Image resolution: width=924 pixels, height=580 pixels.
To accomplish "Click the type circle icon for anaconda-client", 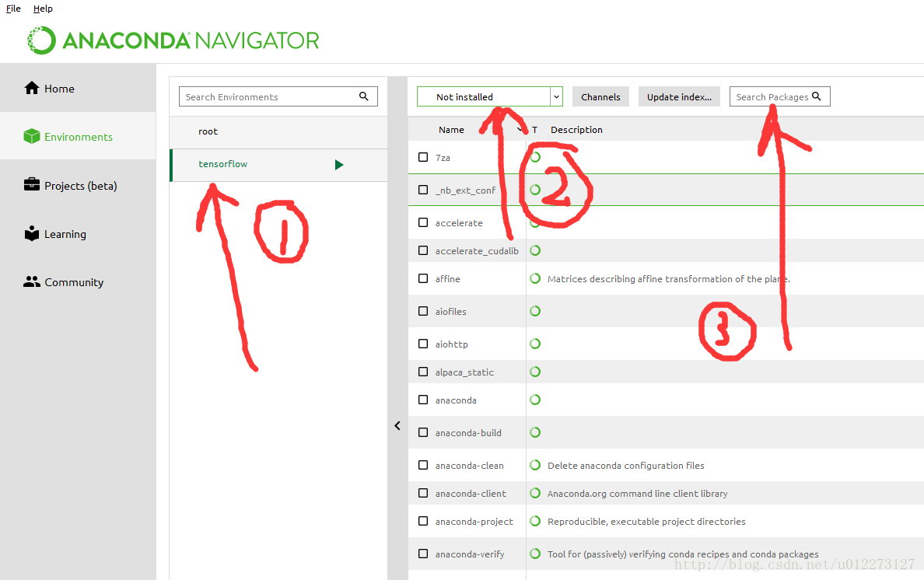I will click(535, 493).
